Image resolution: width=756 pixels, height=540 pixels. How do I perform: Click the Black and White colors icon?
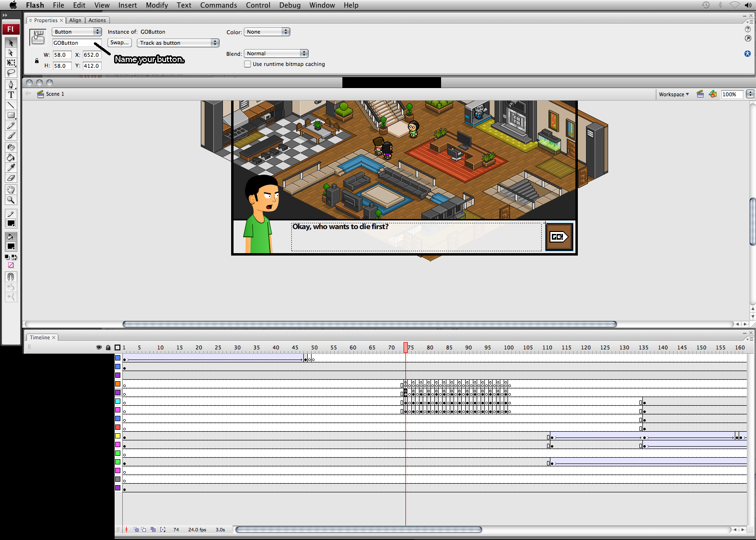(x=7, y=257)
